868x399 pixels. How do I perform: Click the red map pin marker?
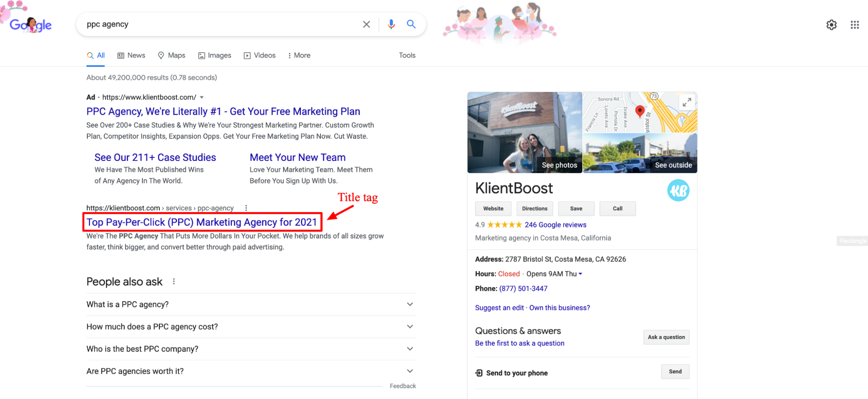pyautogui.click(x=640, y=111)
